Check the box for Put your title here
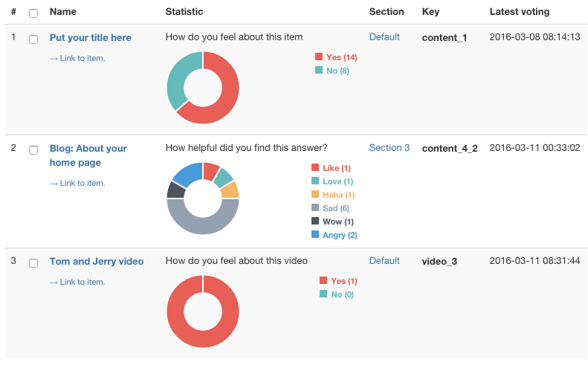The image size is (588, 365). (33, 39)
